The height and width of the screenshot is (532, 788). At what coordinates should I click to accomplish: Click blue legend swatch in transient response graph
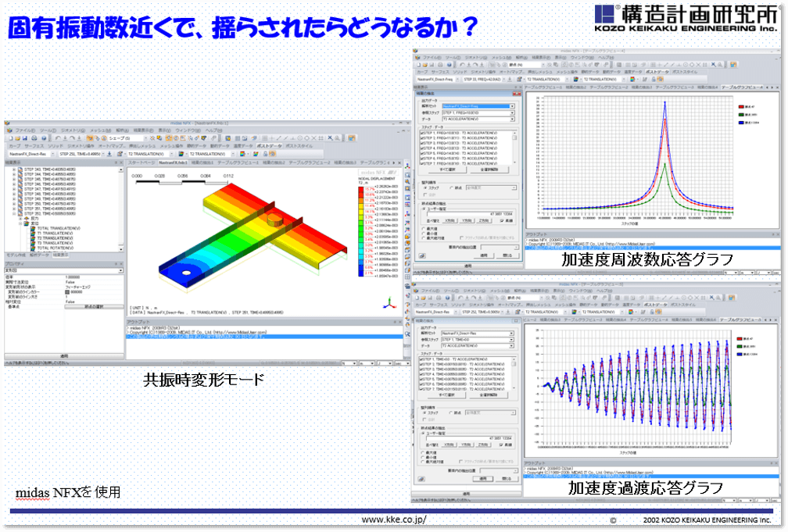740,354
